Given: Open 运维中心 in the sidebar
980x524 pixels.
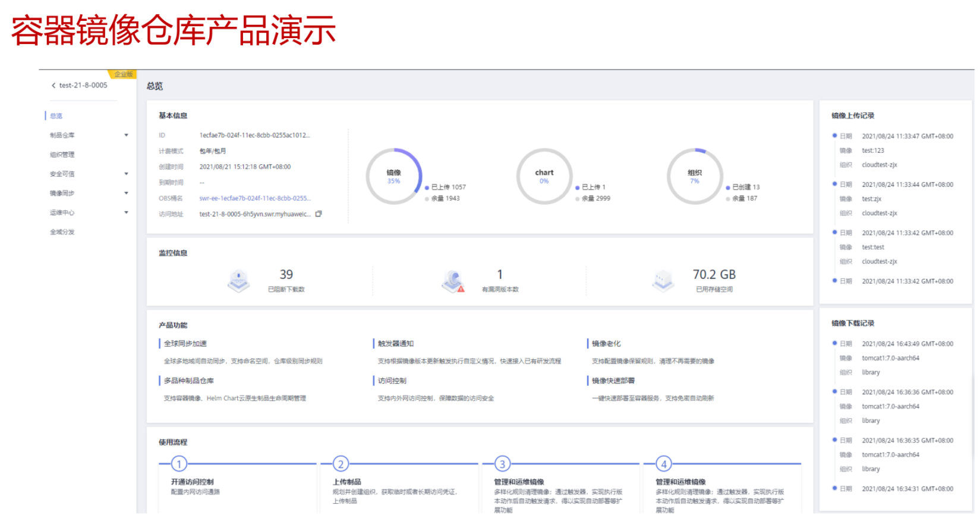Looking at the screenshot, I should click(x=62, y=213).
